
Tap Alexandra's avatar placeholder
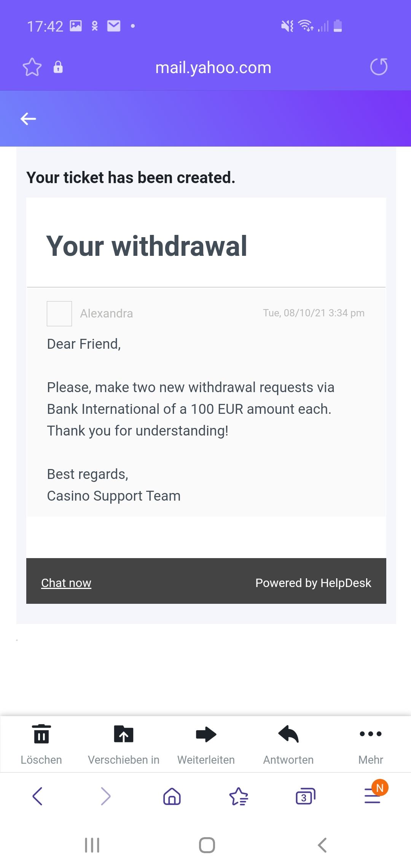(59, 314)
